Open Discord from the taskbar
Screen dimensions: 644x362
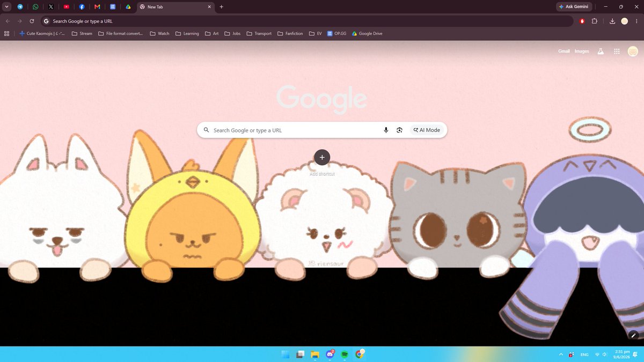coord(330,354)
